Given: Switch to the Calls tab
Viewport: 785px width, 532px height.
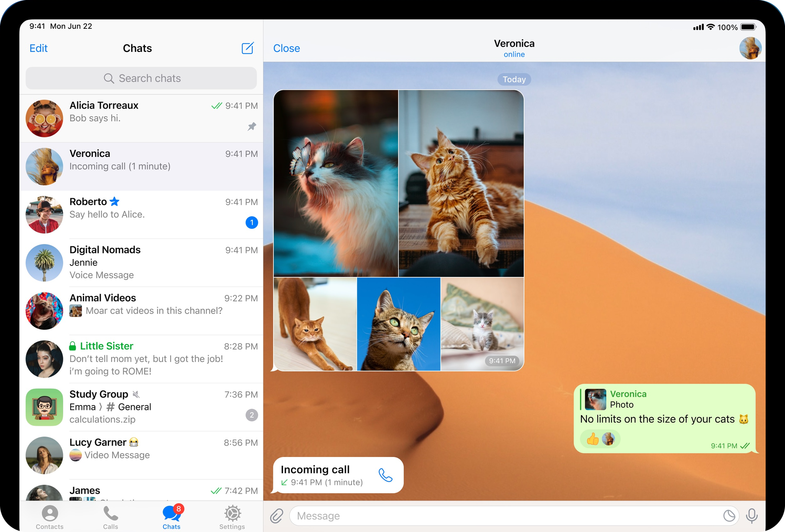Looking at the screenshot, I should 111,517.
